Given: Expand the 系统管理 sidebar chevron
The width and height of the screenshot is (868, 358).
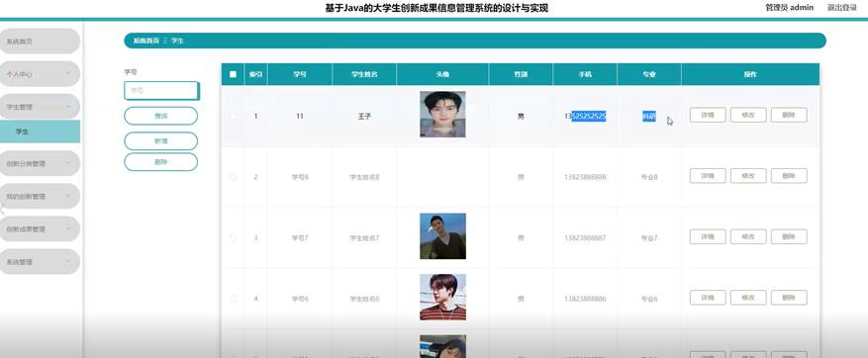Looking at the screenshot, I should [68, 262].
